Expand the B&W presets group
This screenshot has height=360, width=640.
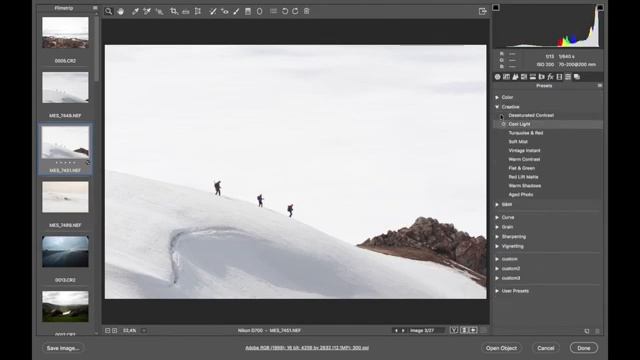[497, 204]
